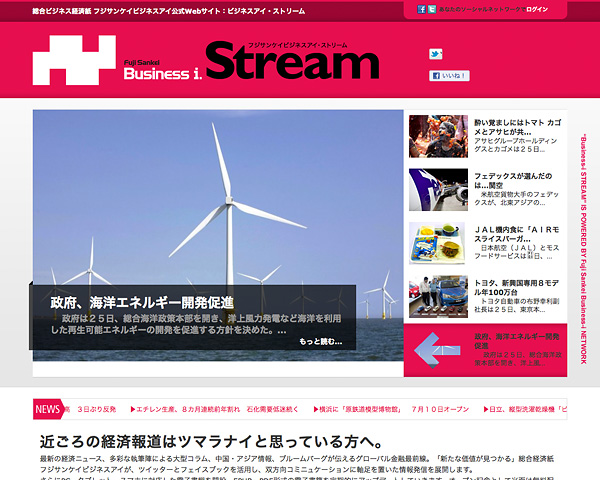Open the Toyota blue car thumbnail

point(438,297)
